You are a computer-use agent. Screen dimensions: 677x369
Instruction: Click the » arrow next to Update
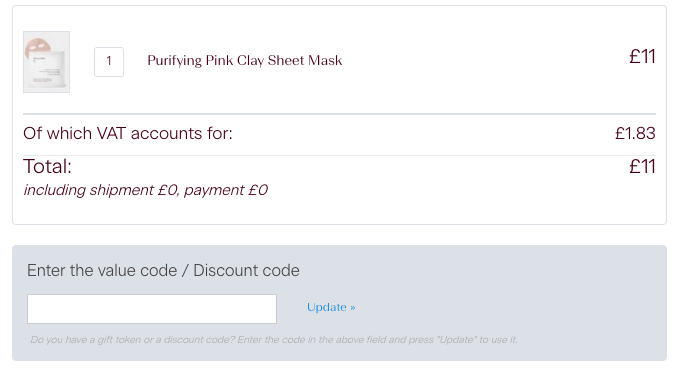[353, 308]
